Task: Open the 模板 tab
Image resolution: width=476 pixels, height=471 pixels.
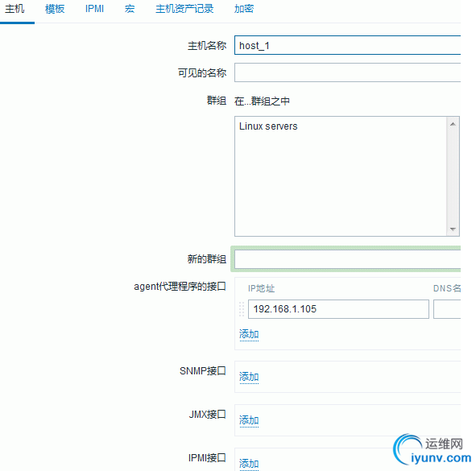Action: click(x=55, y=9)
